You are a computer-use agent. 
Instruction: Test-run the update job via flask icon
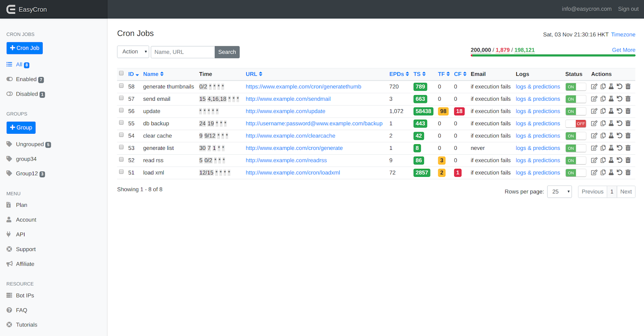click(x=611, y=111)
